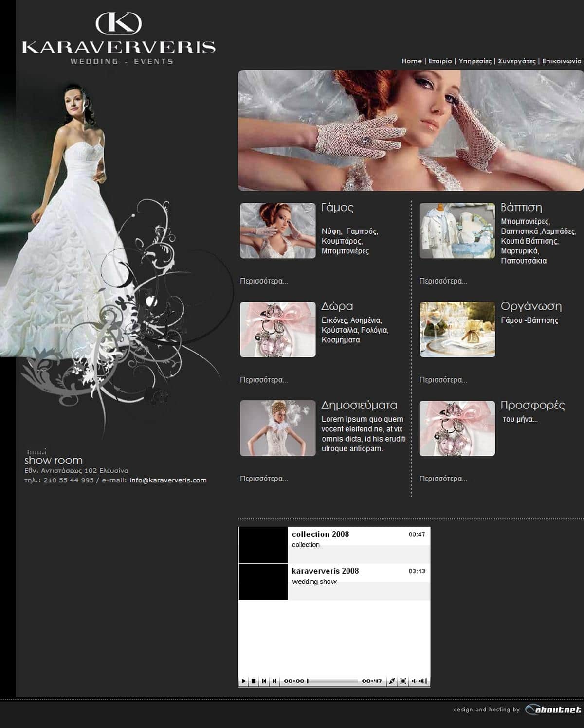Open the Home menu item
This screenshot has width=584, height=728.
tap(412, 61)
